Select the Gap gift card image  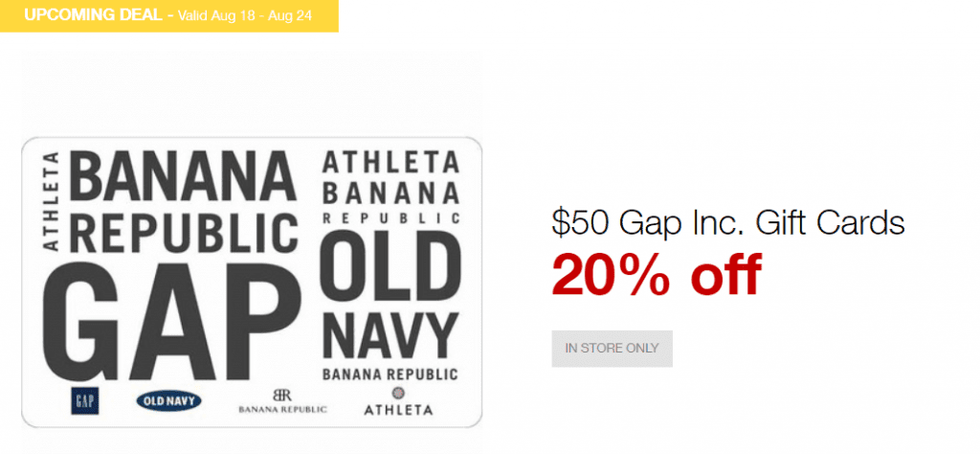point(252,282)
